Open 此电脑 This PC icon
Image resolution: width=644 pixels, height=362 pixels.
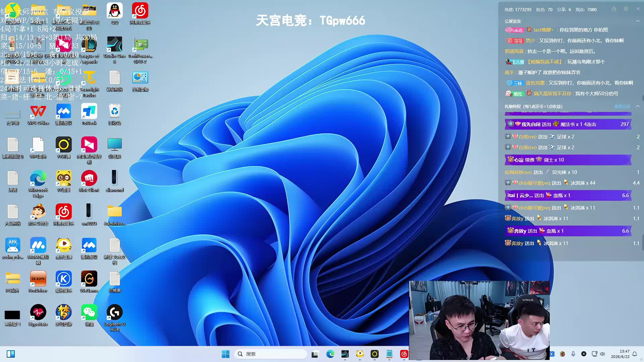pyautogui.click(x=114, y=147)
